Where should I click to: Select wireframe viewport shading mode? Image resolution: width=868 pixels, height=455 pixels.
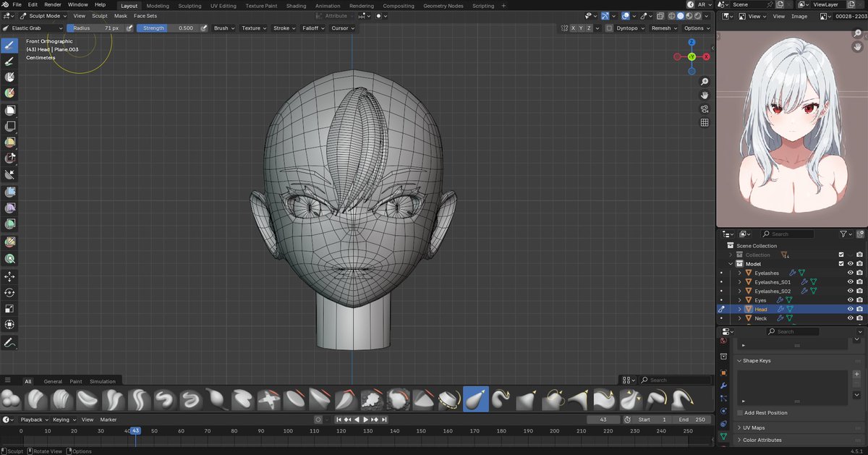click(x=671, y=16)
